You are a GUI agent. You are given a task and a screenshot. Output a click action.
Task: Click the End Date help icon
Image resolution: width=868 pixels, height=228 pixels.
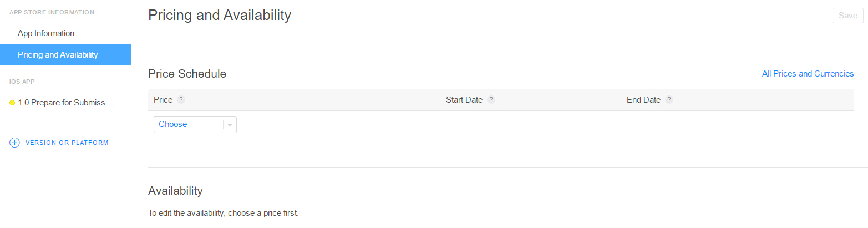point(669,100)
